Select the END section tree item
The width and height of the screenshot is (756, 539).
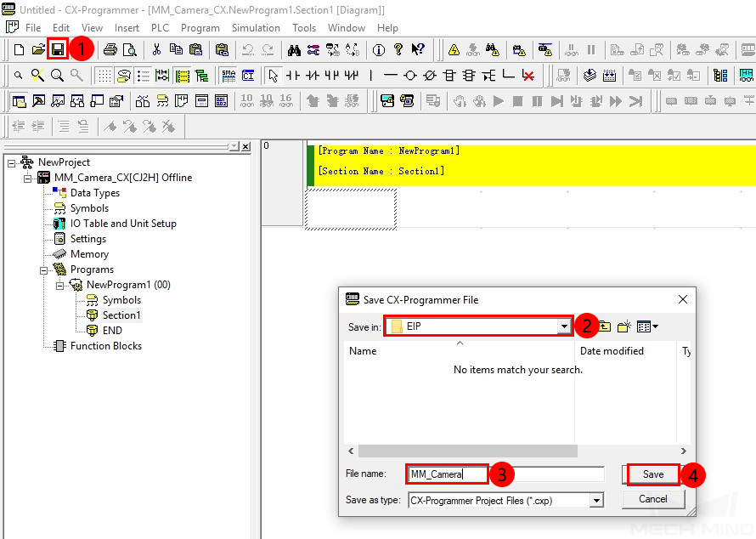coord(112,331)
